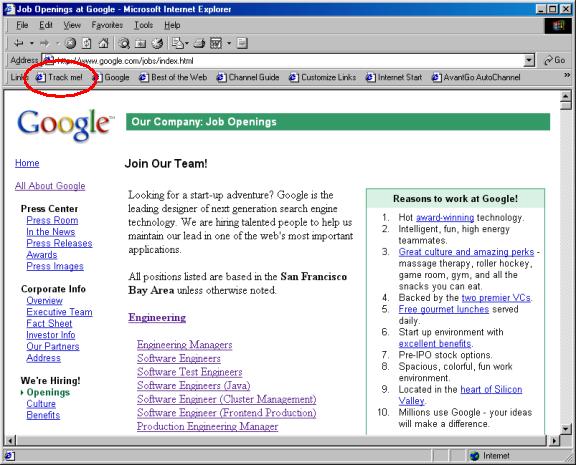Open the Investor Info link
576x465 pixels.
click(51, 335)
